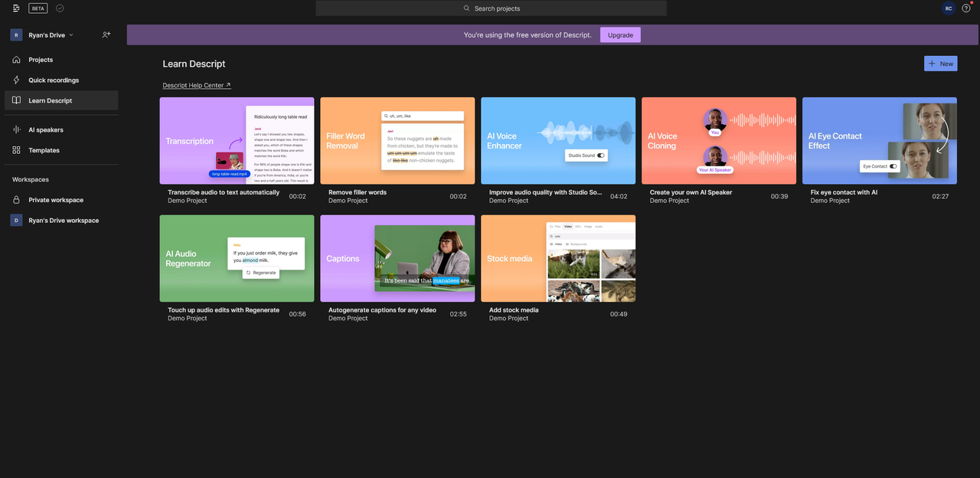980x478 pixels.
Task: Open the Captions tutorial thumbnail
Action: [397, 259]
